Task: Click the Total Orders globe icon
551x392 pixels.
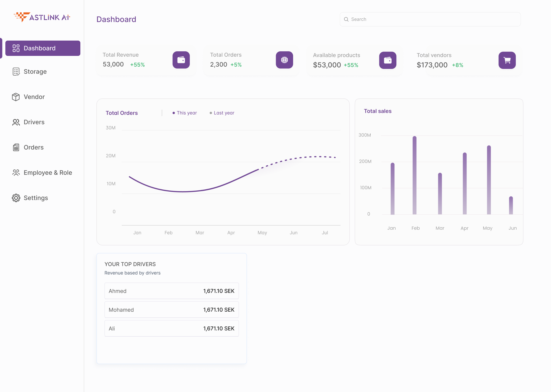Action: pyautogui.click(x=284, y=60)
